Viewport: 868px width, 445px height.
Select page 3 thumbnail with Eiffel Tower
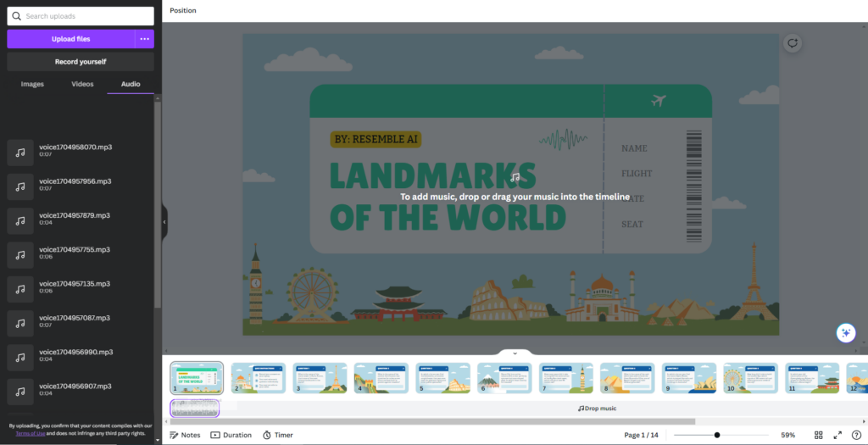click(320, 378)
